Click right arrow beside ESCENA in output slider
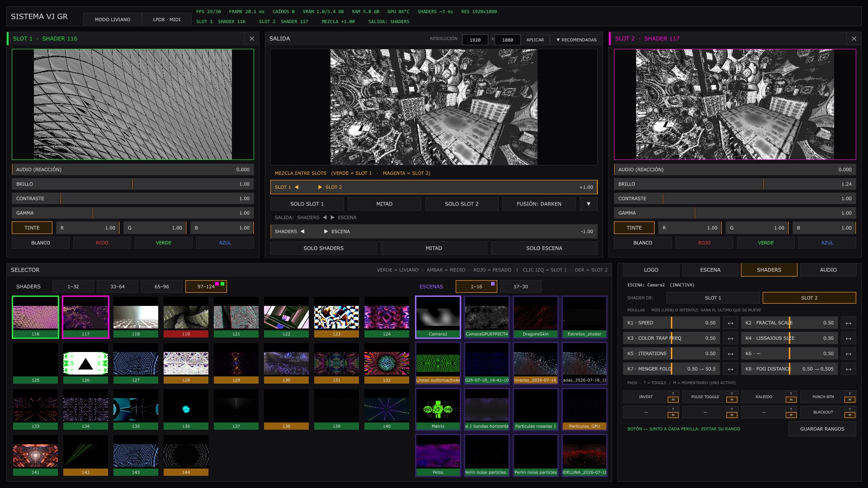 pos(326,231)
